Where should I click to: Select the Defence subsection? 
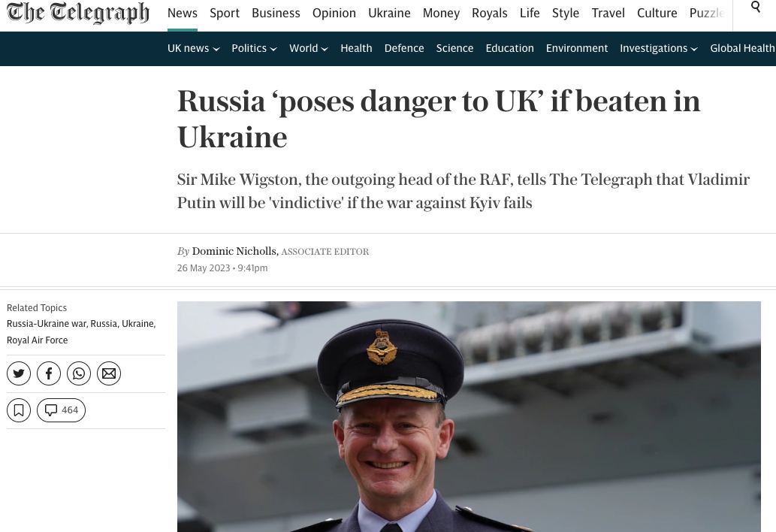pyautogui.click(x=404, y=49)
